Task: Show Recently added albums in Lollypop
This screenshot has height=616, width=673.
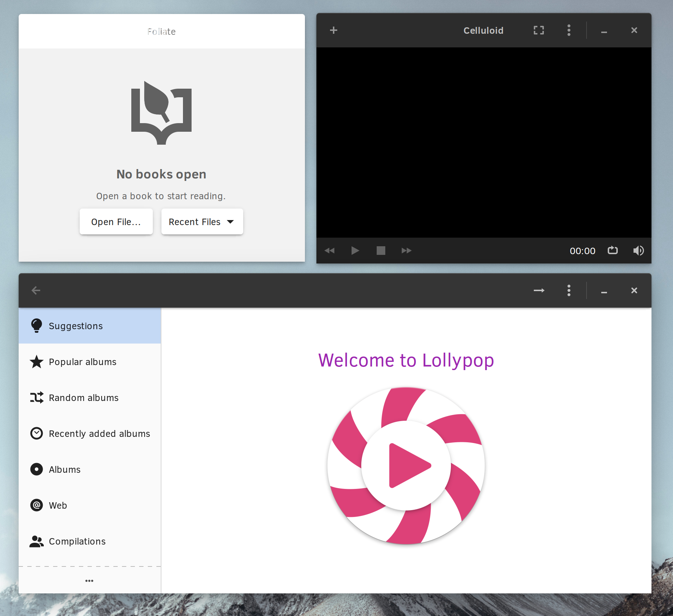Action: click(99, 433)
